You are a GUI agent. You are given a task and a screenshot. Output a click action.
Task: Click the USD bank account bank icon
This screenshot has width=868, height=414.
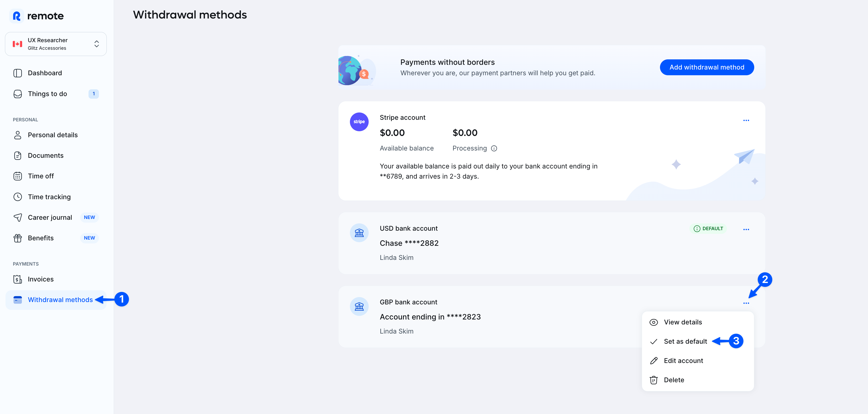click(359, 233)
